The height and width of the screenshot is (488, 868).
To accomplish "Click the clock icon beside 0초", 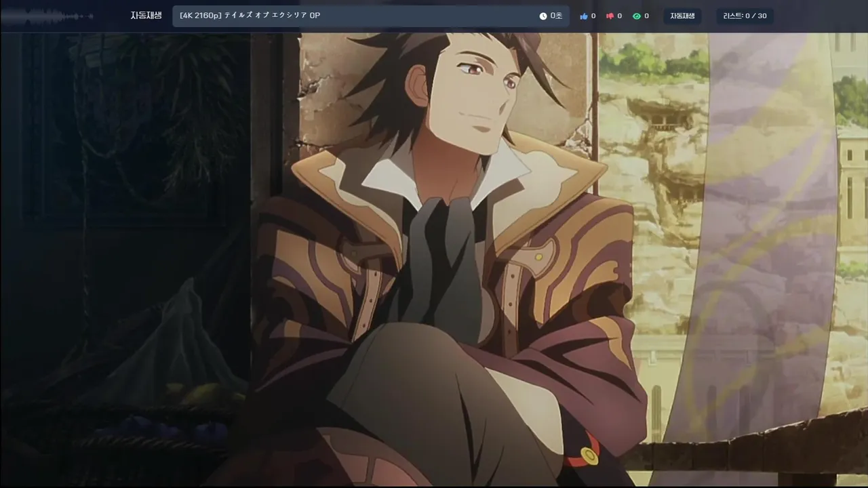I will 543,16.
